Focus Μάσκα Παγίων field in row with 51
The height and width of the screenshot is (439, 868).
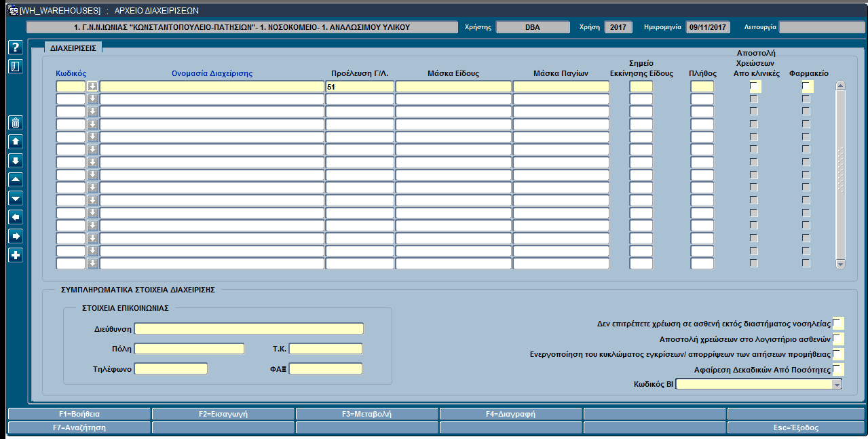click(x=561, y=87)
